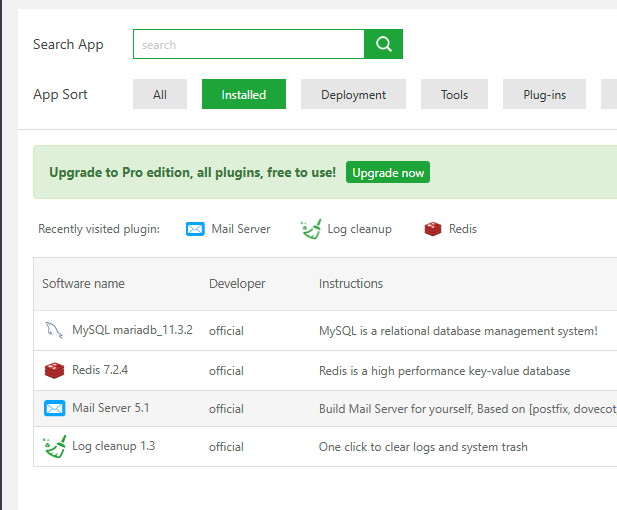617x510 pixels.
Task: Select the All app sort tab
Action: 160,95
